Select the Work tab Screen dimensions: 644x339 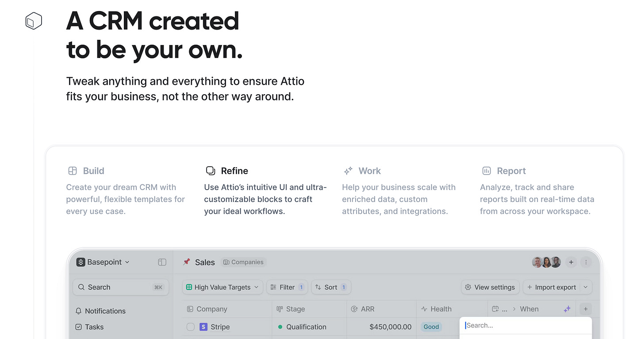399,191
